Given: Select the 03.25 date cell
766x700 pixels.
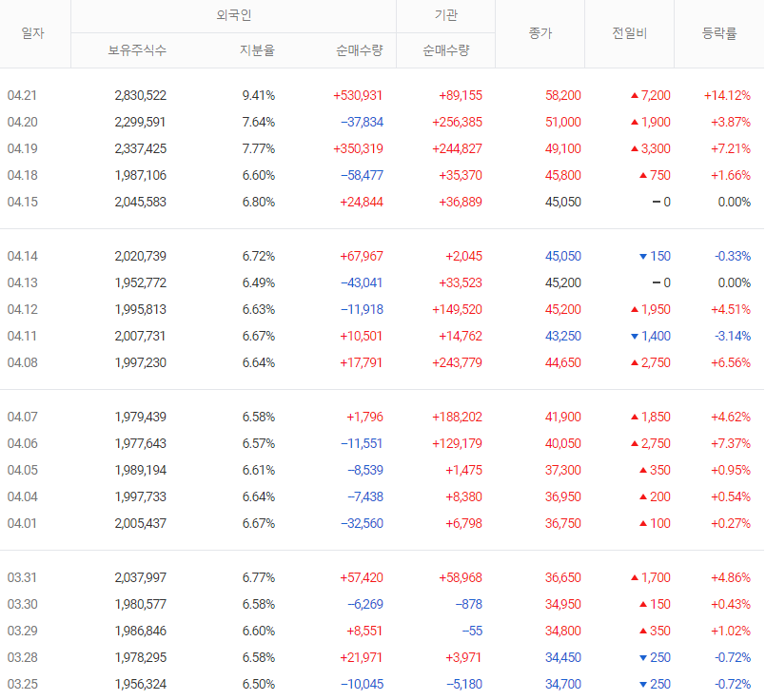Looking at the screenshot, I should 22,684.
